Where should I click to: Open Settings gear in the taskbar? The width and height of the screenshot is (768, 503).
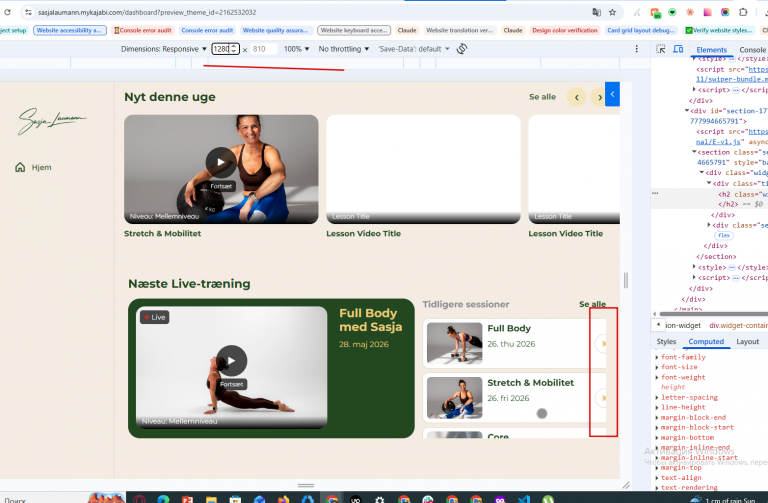pyautogui.click(x=380, y=499)
